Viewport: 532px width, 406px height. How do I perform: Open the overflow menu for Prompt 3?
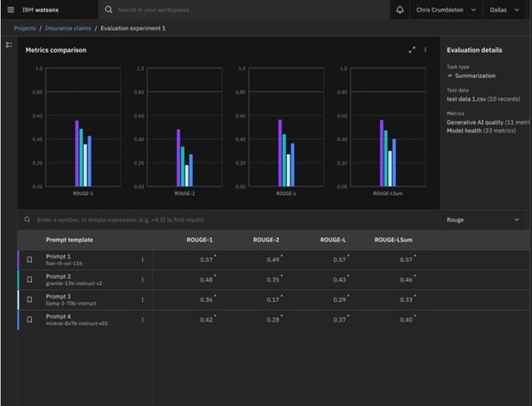(142, 299)
